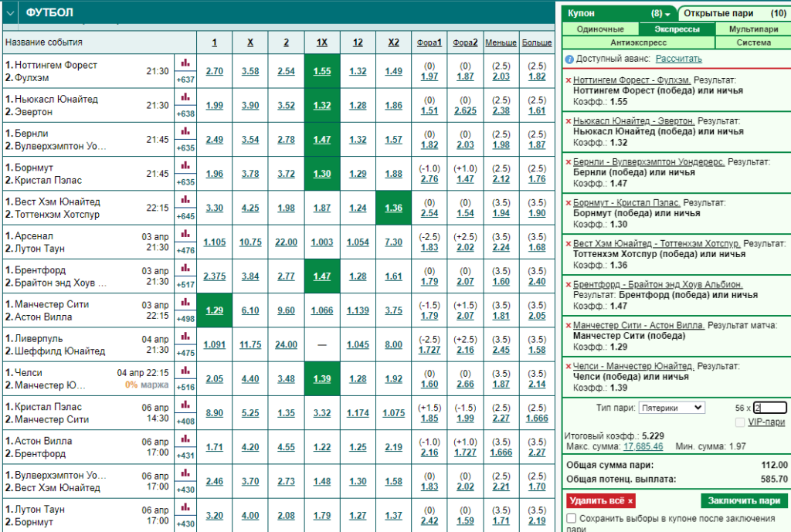
Task: Open statistics icon for Брентфорд – Брайтон
Action: (x=185, y=268)
